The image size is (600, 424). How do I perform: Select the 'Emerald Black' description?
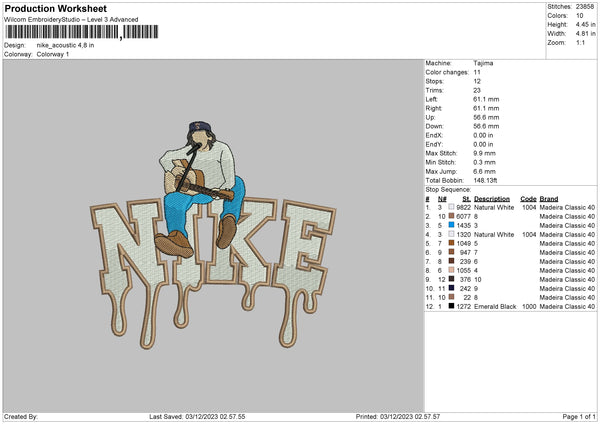tap(495, 306)
